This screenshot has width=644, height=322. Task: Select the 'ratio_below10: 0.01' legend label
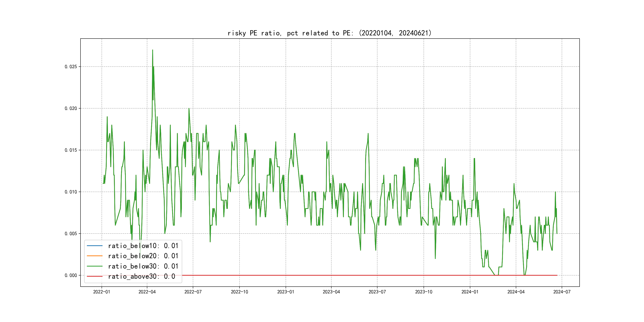pyautogui.click(x=143, y=246)
